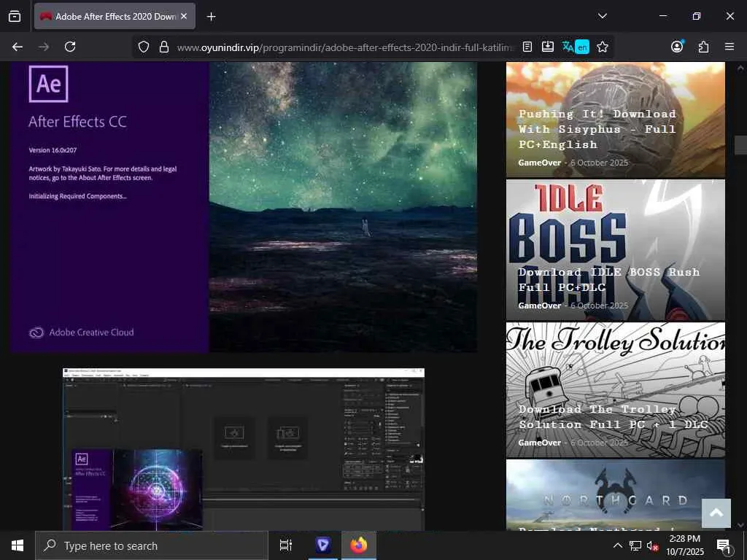
Task: Show hidden system tray icons
Action: point(617,545)
